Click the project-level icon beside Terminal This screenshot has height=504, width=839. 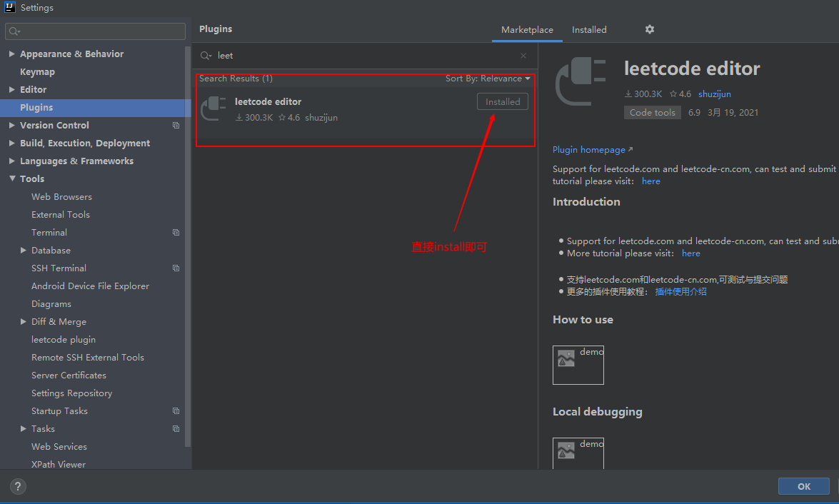[x=176, y=232]
